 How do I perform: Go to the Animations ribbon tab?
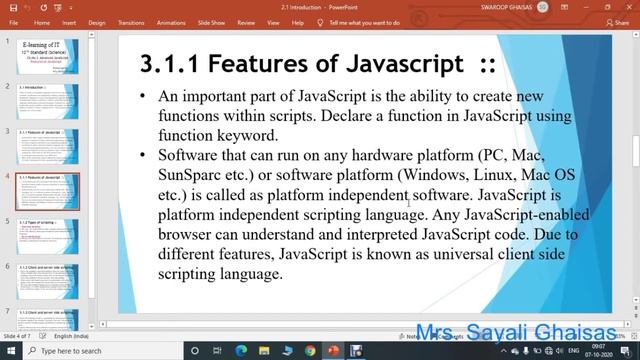pyautogui.click(x=171, y=23)
